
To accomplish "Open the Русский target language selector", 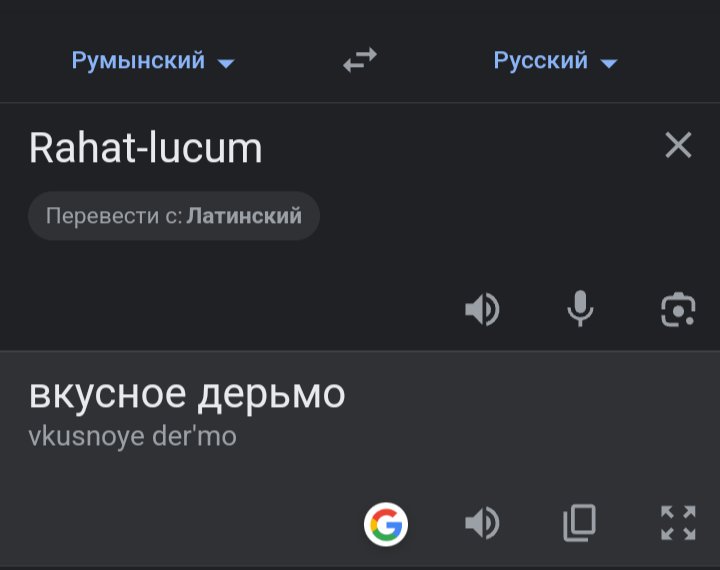I will click(x=541, y=61).
